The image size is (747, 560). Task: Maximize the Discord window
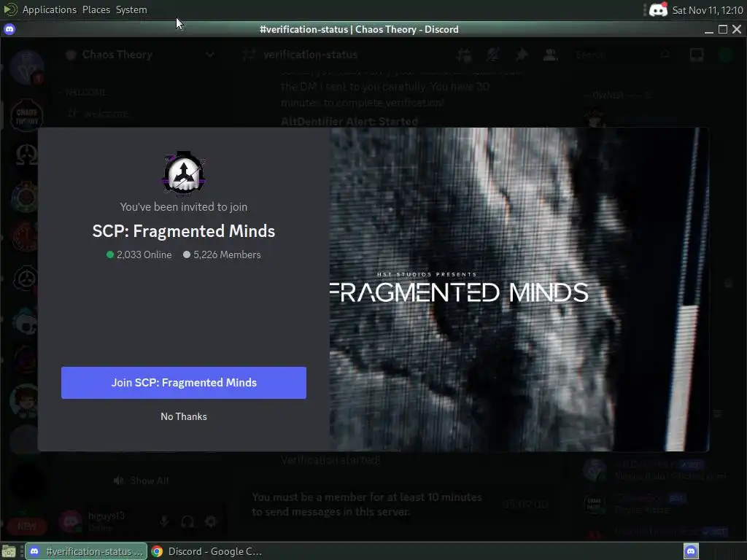723,29
